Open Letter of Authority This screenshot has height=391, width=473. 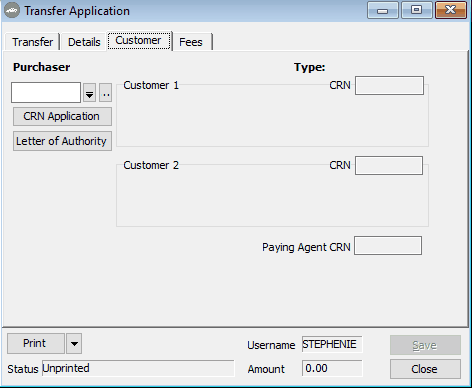point(62,141)
